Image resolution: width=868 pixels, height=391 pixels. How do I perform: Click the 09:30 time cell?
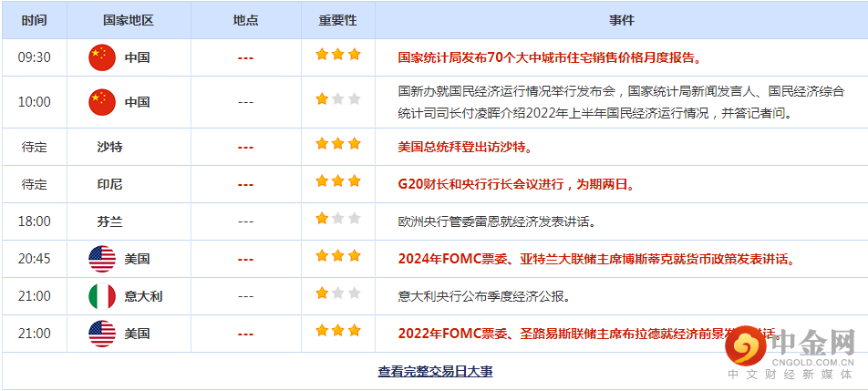(35, 57)
